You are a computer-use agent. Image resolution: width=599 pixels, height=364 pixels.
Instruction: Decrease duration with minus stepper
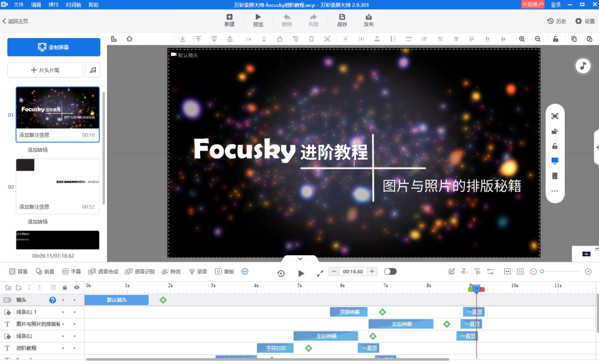pos(334,272)
